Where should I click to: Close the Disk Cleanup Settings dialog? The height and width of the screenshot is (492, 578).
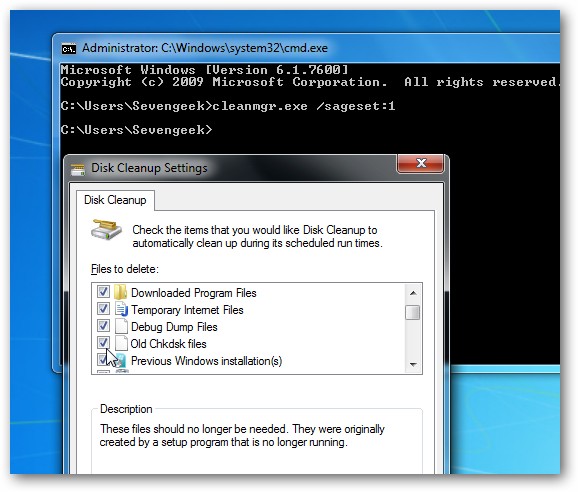tap(421, 163)
